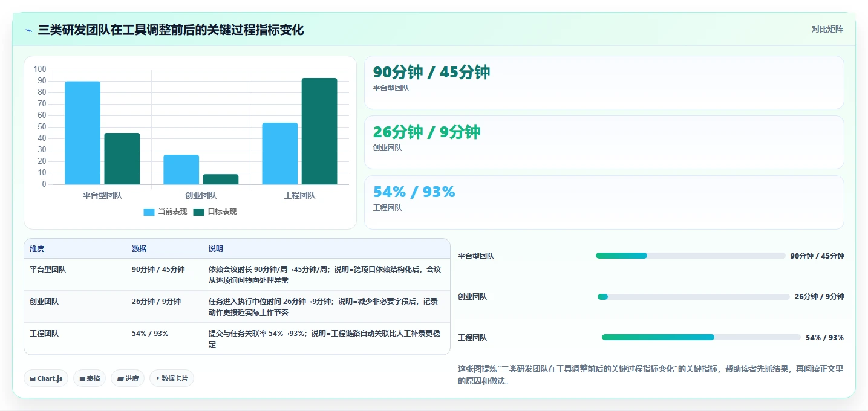Select table cell 54% / 93%

tap(150, 334)
